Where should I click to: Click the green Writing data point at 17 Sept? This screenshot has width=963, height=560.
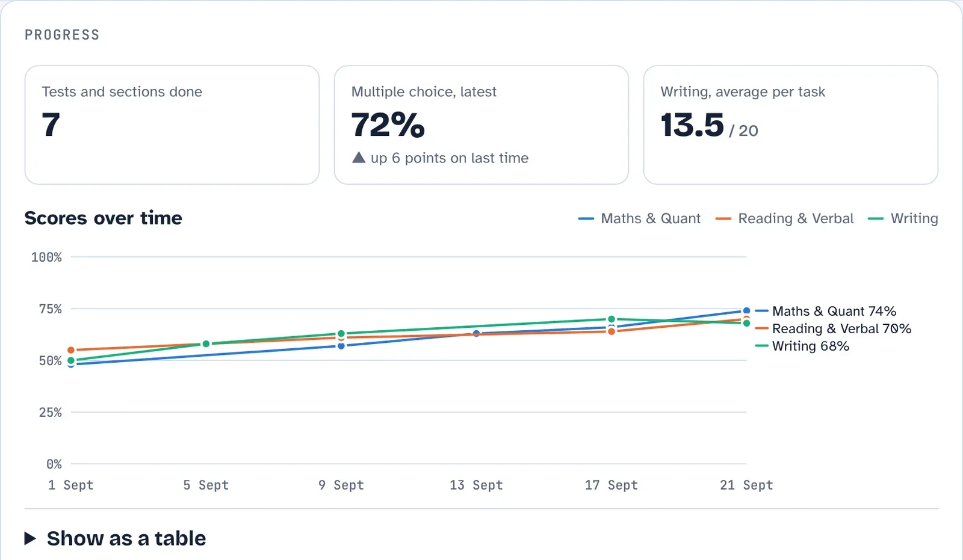pos(612,319)
